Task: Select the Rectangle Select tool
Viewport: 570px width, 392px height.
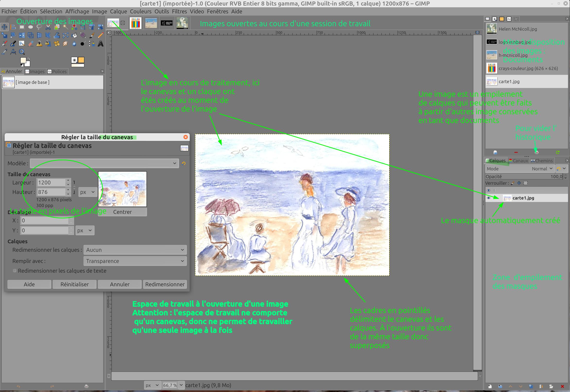Action: 22,27
